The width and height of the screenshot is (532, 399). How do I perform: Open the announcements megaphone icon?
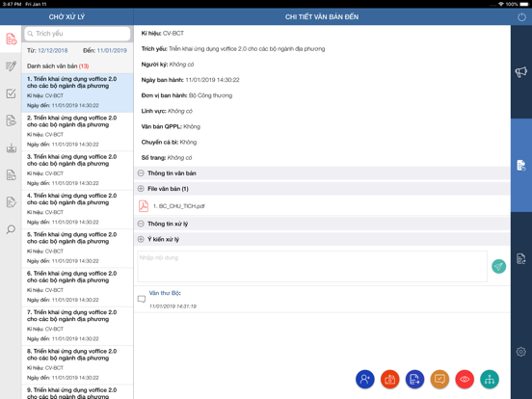click(x=521, y=71)
